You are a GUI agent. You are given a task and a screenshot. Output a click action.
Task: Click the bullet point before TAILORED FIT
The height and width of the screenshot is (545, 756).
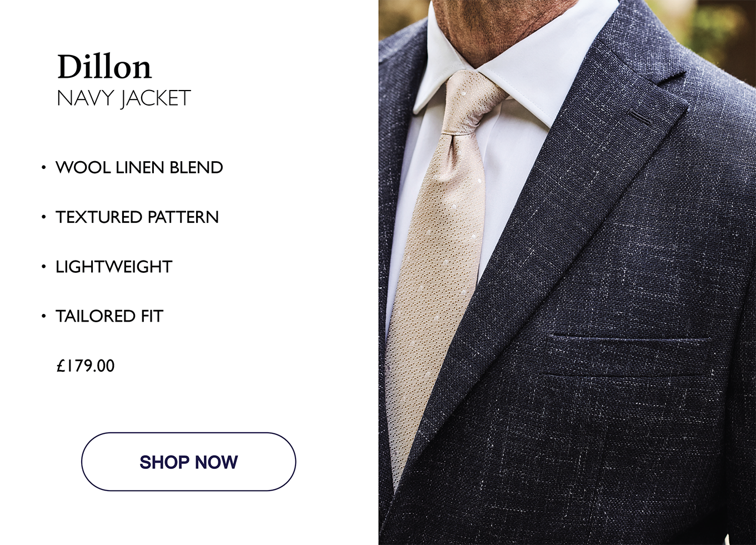coord(43,316)
